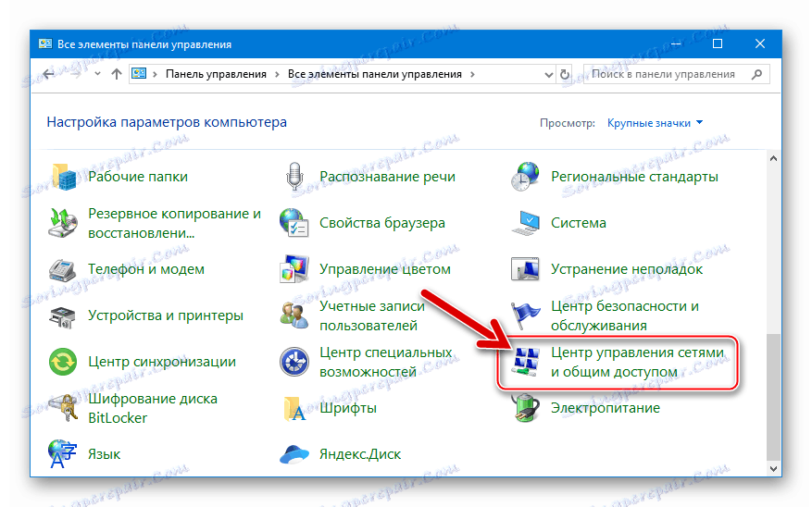812x507 pixels.
Task: Open the Шрифты folder icon
Action: pyautogui.click(x=294, y=408)
